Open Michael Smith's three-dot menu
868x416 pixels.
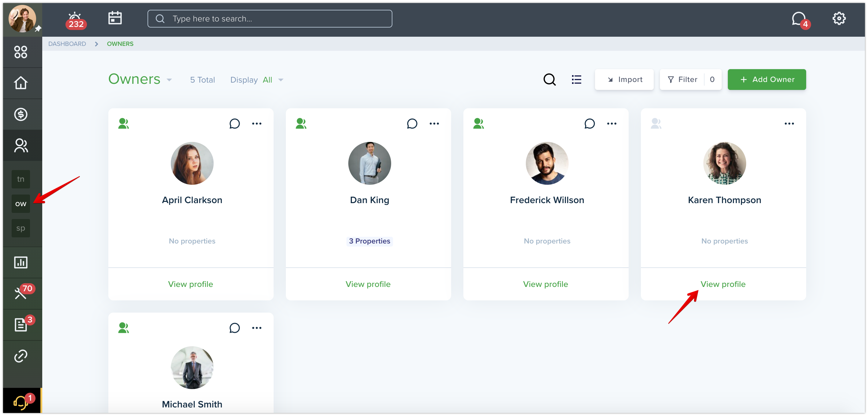tap(257, 328)
